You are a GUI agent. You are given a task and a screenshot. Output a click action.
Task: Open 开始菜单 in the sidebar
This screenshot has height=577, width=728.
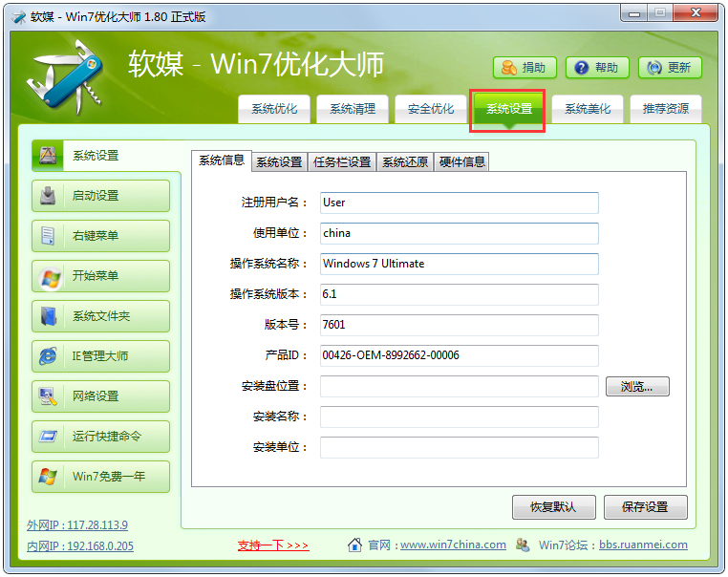[100, 276]
